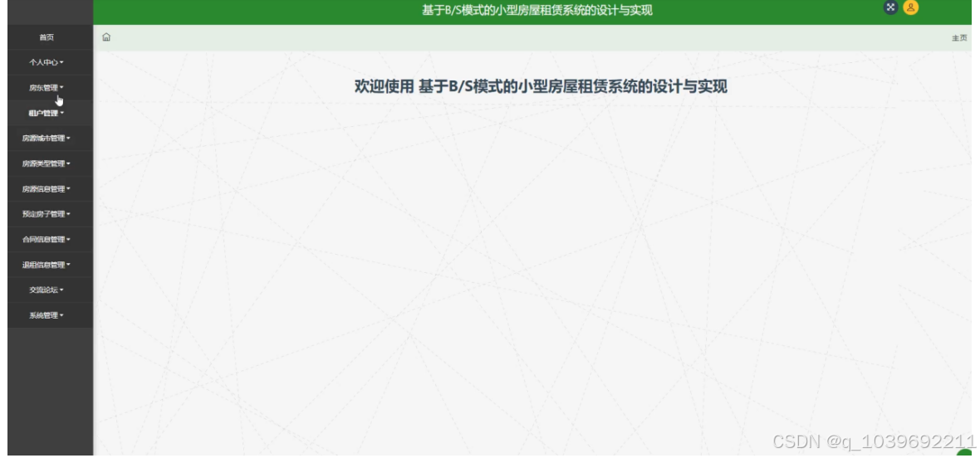This screenshot has width=980, height=458.
Task: Toggle fullscreen with the arrows icon
Action: pyautogui.click(x=890, y=7)
